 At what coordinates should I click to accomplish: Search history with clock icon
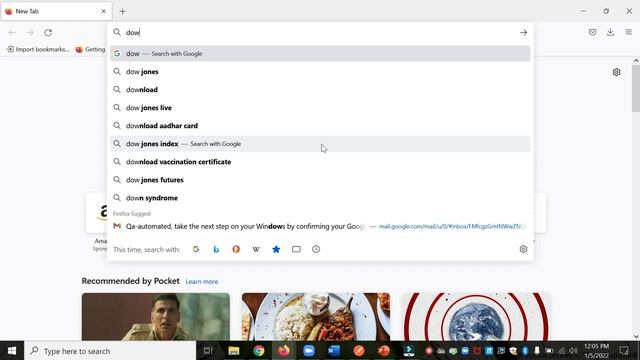[316, 249]
